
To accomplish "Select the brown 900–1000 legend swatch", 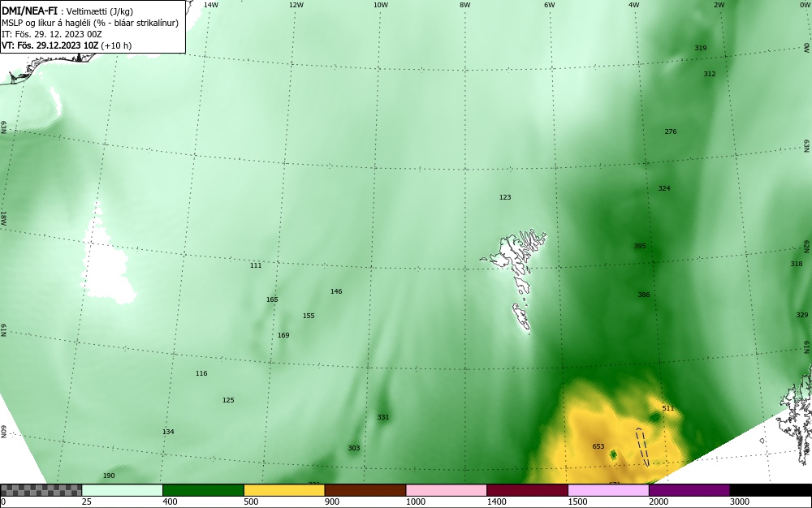I will pos(365,490).
